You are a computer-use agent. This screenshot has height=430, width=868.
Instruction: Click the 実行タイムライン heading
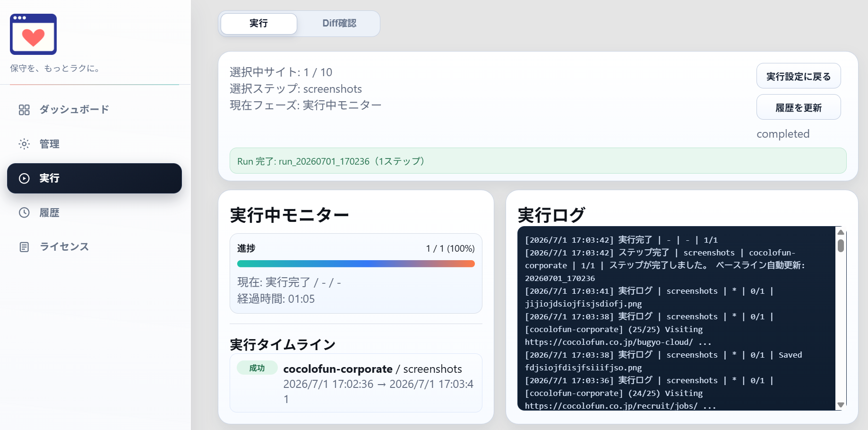(283, 344)
